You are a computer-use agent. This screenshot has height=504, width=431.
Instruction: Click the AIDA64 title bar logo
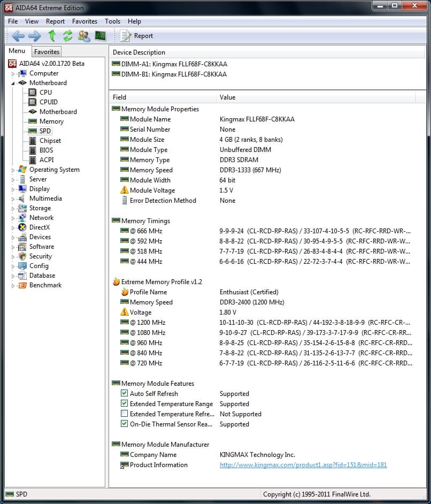coord(9,7)
